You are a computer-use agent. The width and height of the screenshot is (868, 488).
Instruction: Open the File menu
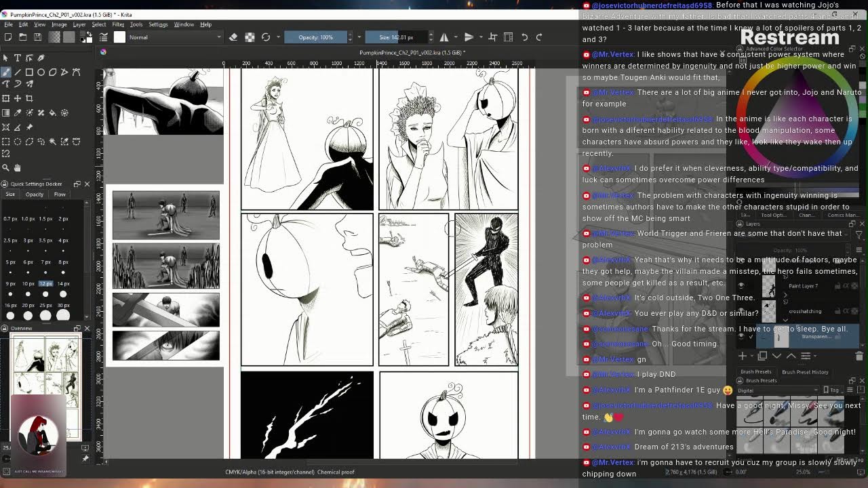(x=8, y=24)
